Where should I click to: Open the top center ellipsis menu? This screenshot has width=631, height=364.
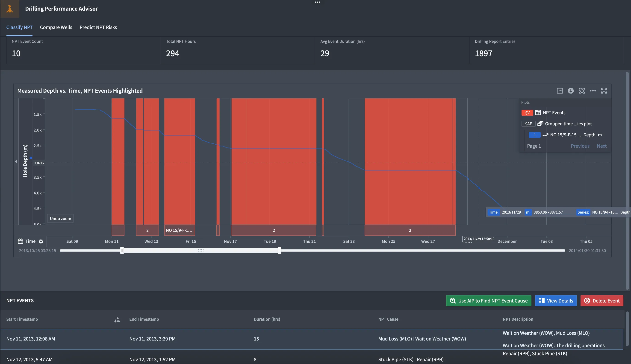click(317, 2)
